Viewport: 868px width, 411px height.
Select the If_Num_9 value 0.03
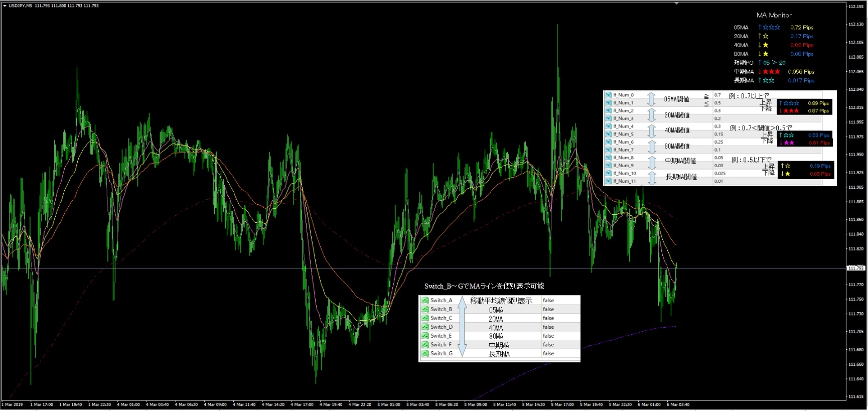719,166
